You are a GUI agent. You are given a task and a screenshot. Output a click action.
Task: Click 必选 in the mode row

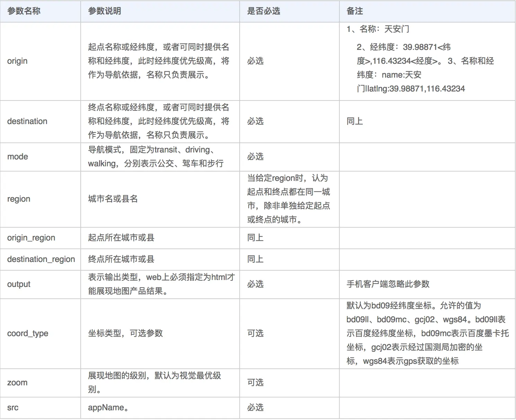pyautogui.click(x=255, y=157)
